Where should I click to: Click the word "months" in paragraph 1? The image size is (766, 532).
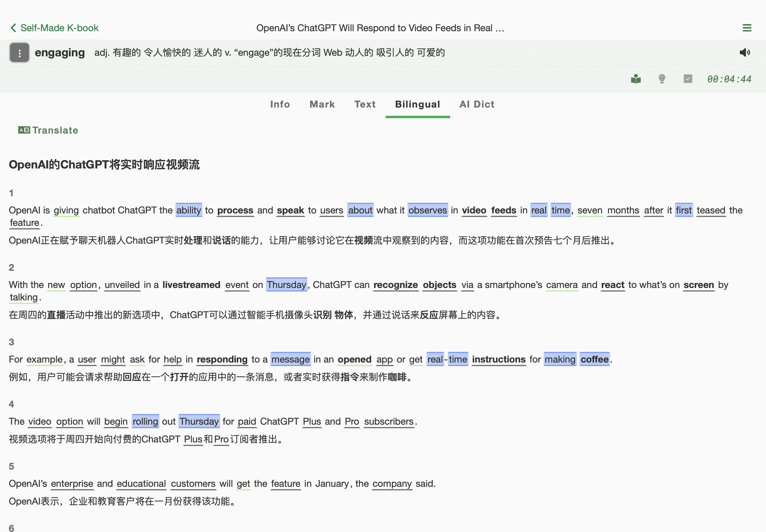point(623,210)
